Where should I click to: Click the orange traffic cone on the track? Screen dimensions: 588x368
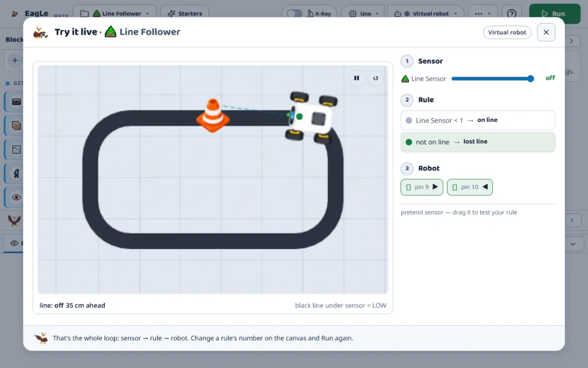pos(213,115)
